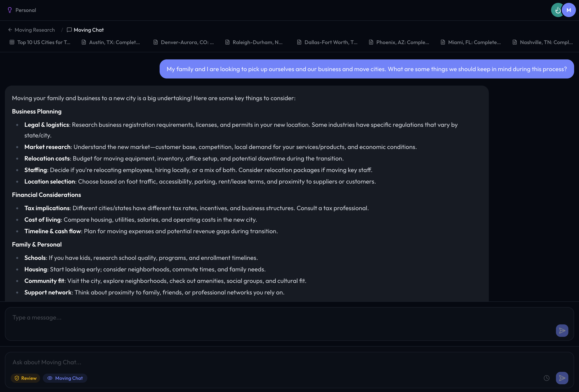This screenshot has width=579, height=392.
Task: Click the send arrow in Ask about panel
Action: tap(562, 378)
